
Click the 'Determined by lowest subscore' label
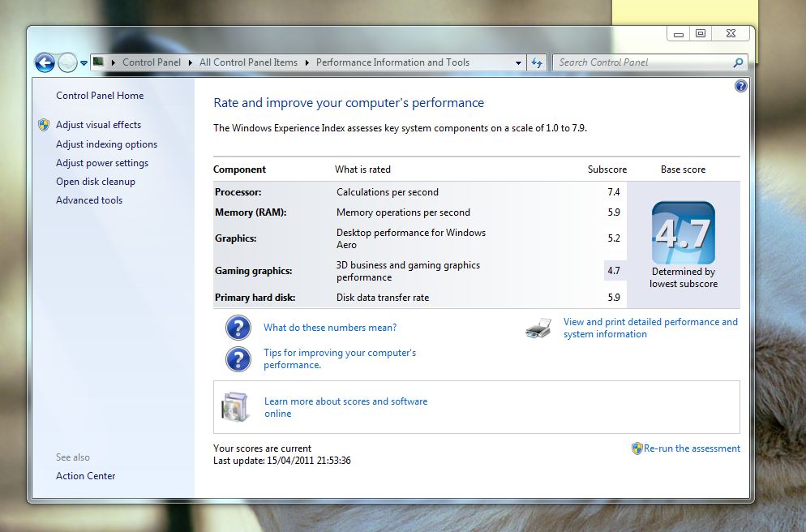pos(683,277)
